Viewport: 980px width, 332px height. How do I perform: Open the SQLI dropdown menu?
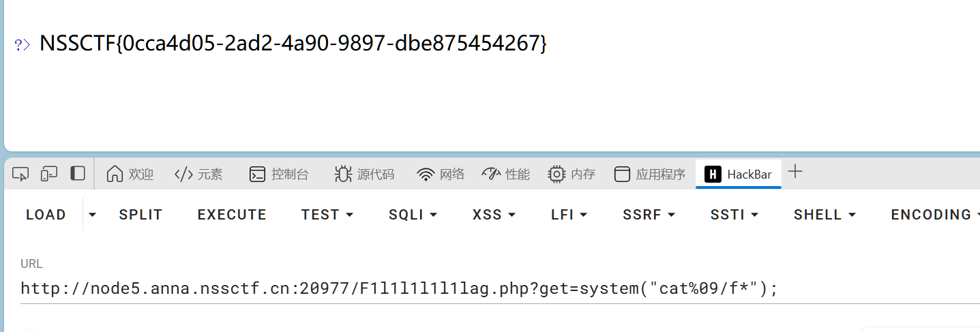[413, 215]
